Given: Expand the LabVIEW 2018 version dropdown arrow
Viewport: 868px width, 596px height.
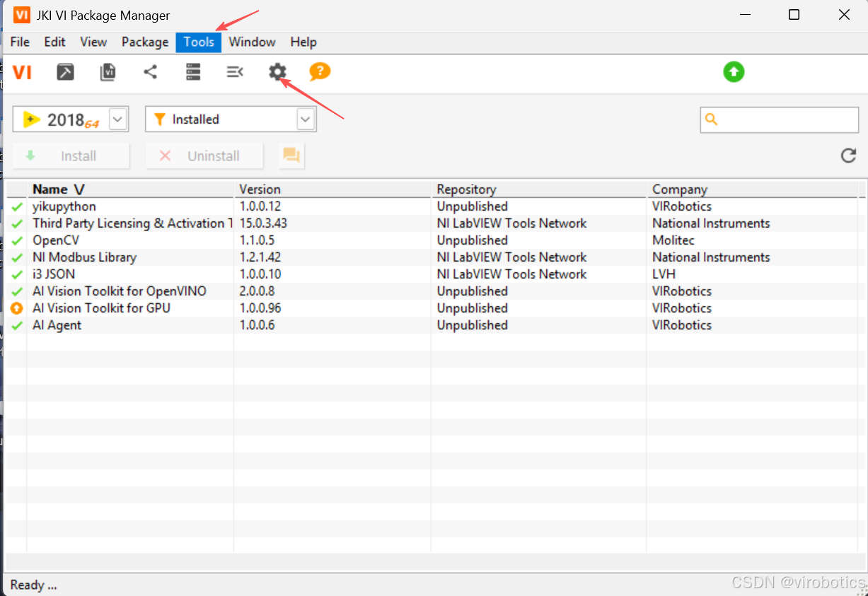Looking at the screenshot, I should coord(118,119).
